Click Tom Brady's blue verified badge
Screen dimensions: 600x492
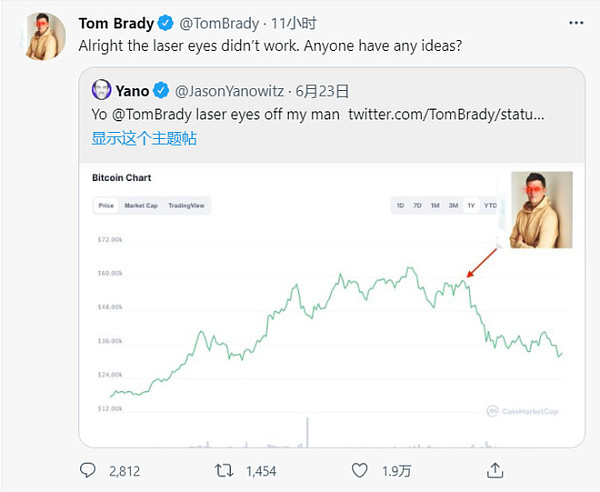[163, 24]
